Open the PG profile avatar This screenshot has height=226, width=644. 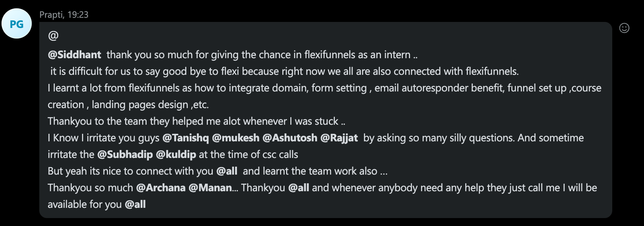(x=17, y=24)
